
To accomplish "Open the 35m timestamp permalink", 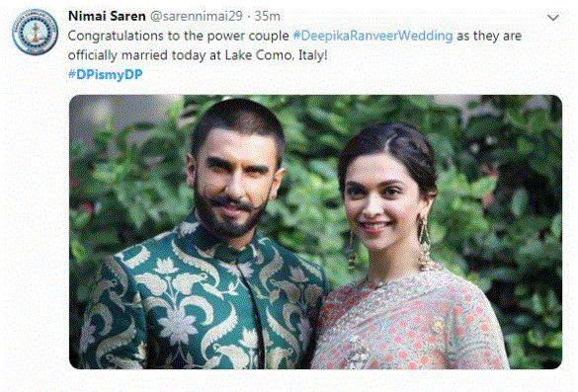I will tap(267, 16).
